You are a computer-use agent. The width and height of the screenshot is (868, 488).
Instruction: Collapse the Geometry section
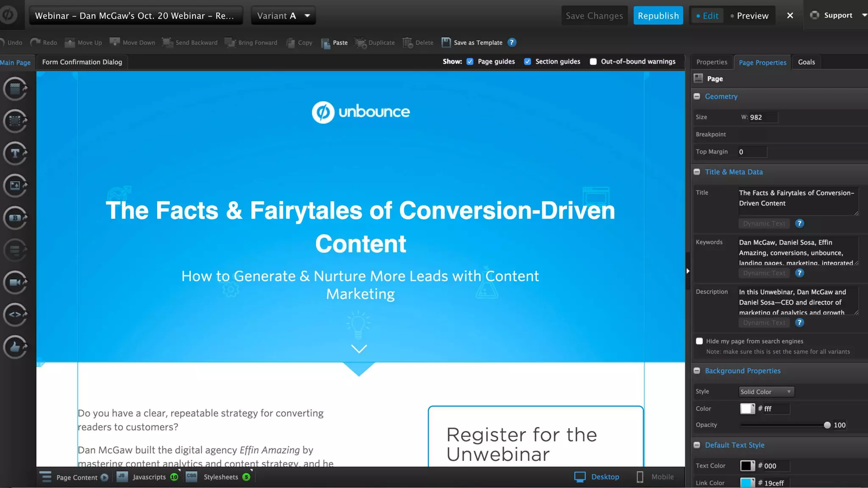tap(697, 97)
